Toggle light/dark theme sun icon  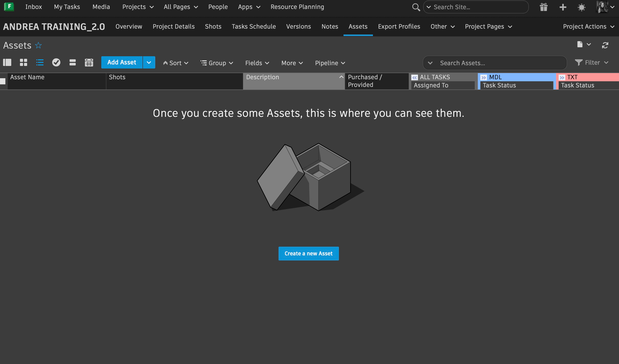click(x=581, y=7)
